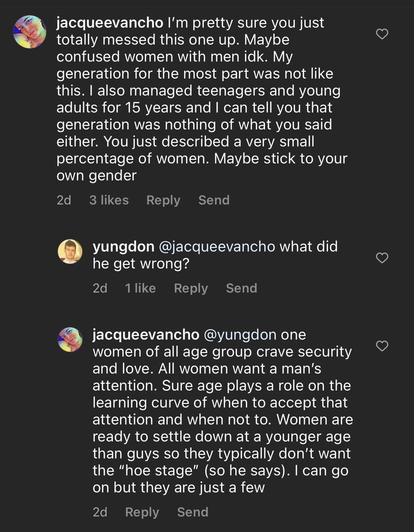
Task: Like jacqueevancho's top comment with heart icon
Action: click(x=382, y=34)
